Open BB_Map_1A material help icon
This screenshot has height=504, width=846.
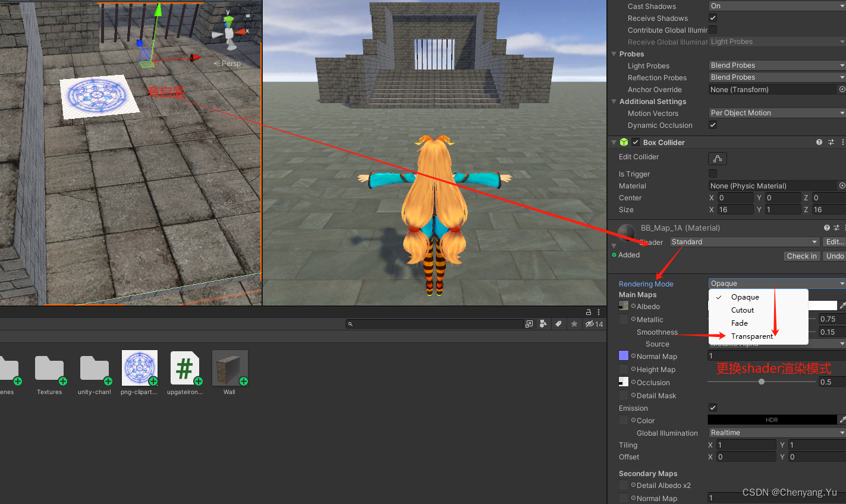tap(827, 228)
